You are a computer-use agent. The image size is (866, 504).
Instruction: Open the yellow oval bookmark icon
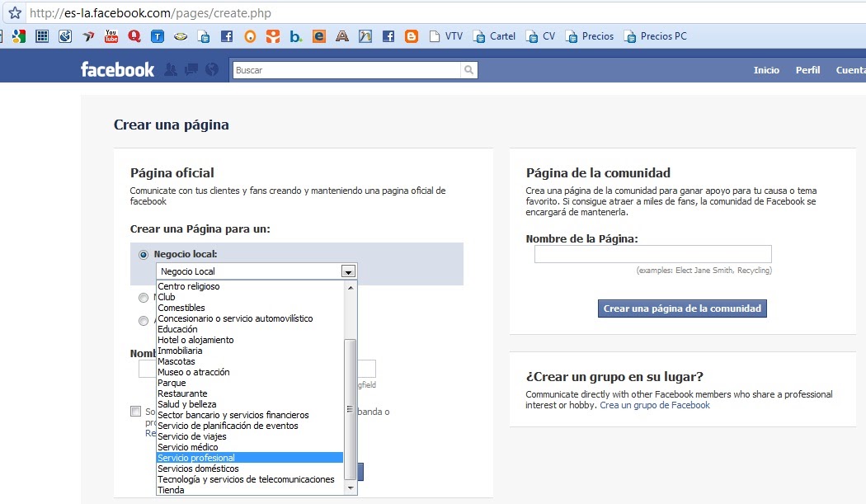point(181,36)
